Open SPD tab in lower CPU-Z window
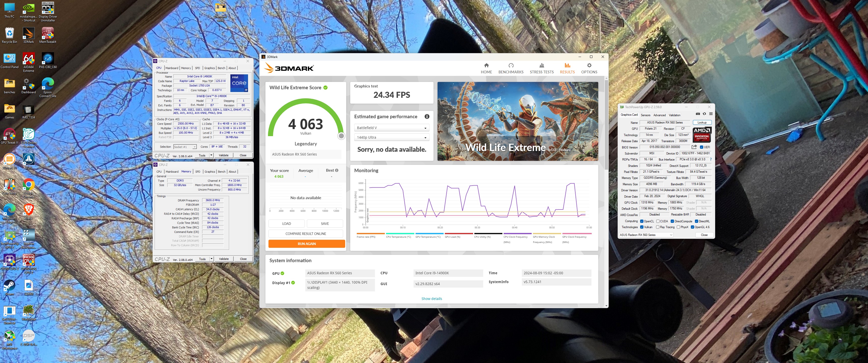 pos(198,172)
